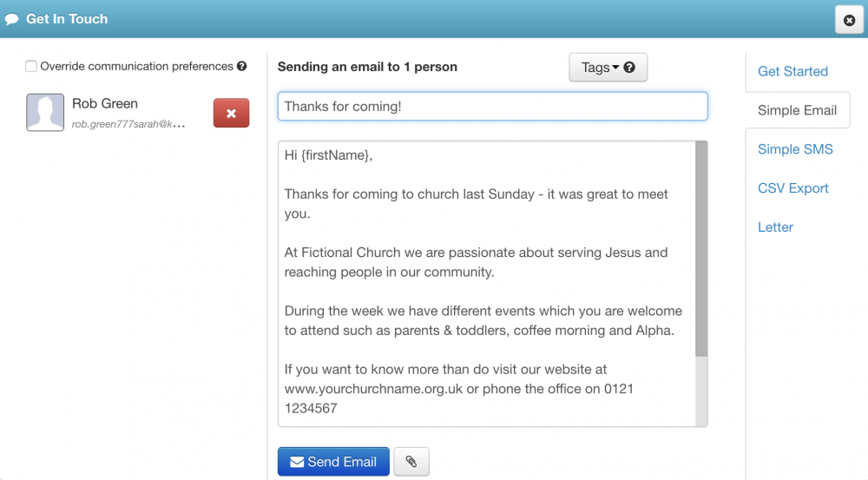Click the speech bubble icon in header
The width and height of the screenshot is (868, 480).
point(12,19)
